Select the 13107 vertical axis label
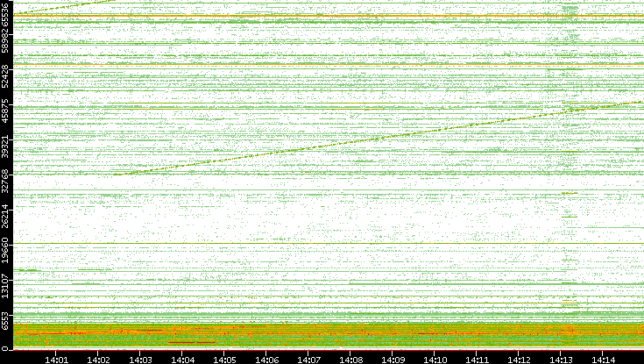Viewport: 644px width, 364px height. click(x=6, y=286)
